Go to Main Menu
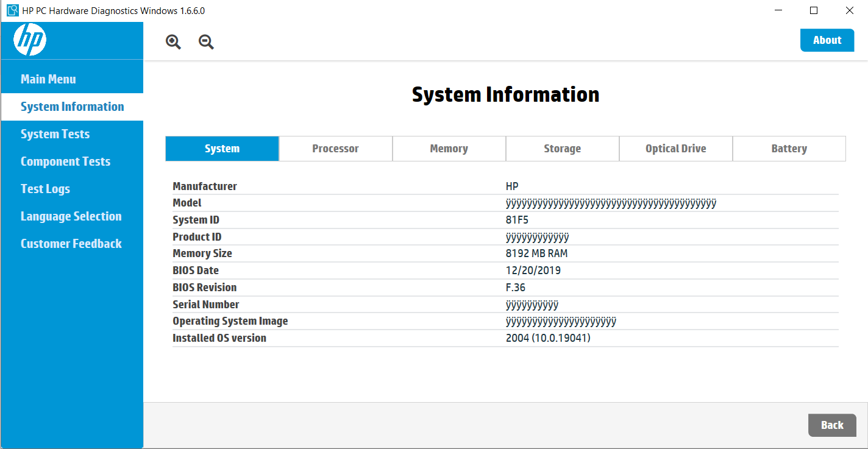The height and width of the screenshot is (449, 868). point(48,79)
